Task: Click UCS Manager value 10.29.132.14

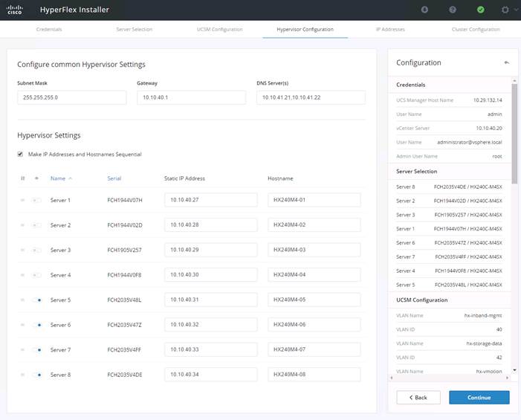Action: coord(488,100)
